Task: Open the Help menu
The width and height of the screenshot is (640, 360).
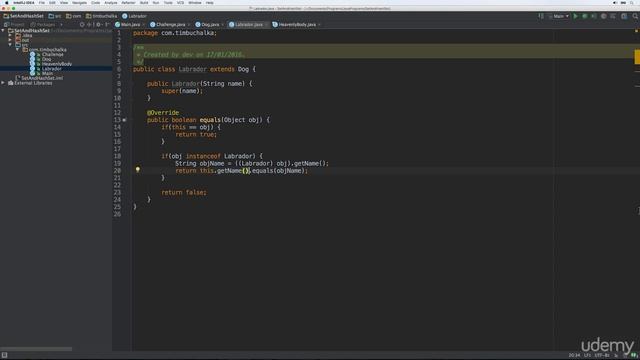Action: point(209,2)
